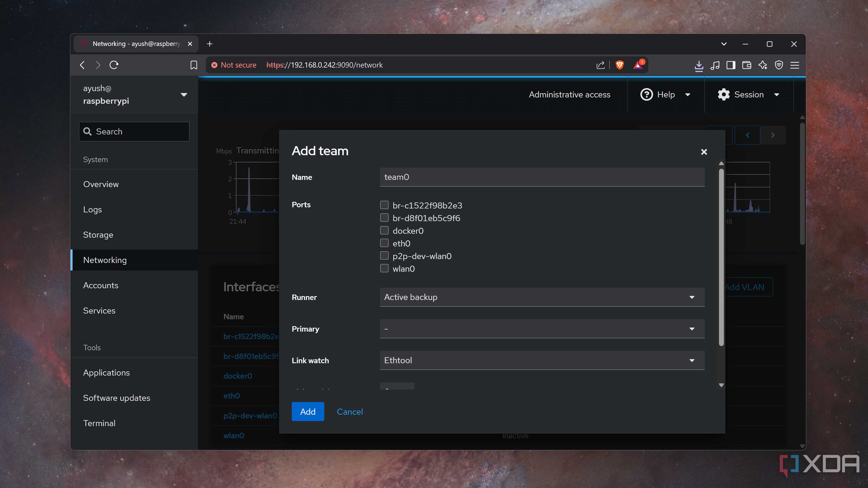
Task: Open Brave Wallet
Action: tap(747, 65)
